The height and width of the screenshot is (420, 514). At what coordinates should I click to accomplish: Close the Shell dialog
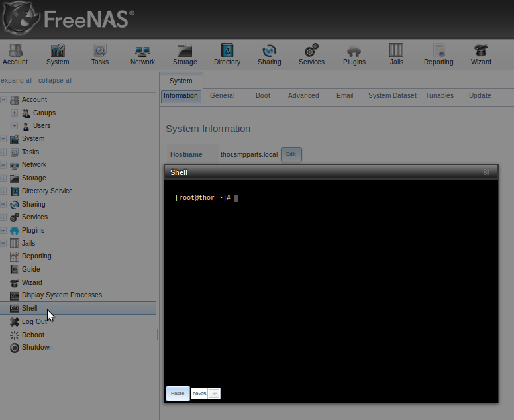coord(486,172)
